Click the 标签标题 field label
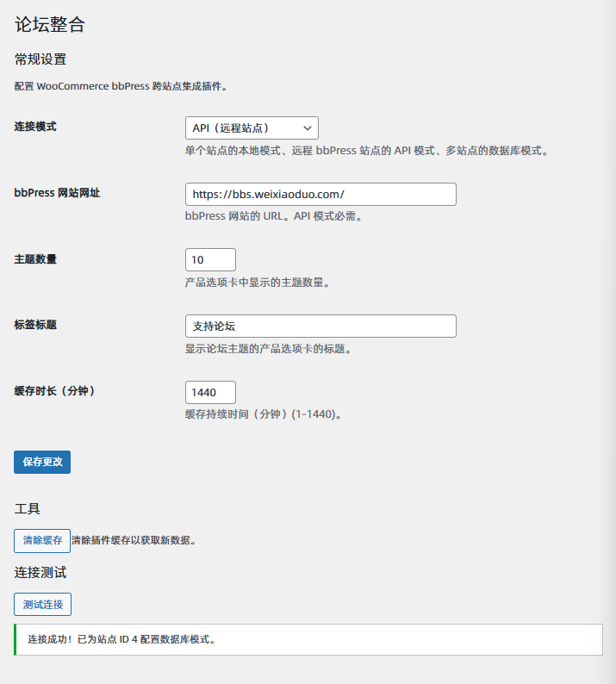Screen dimensions: 616x684 (35, 325)
